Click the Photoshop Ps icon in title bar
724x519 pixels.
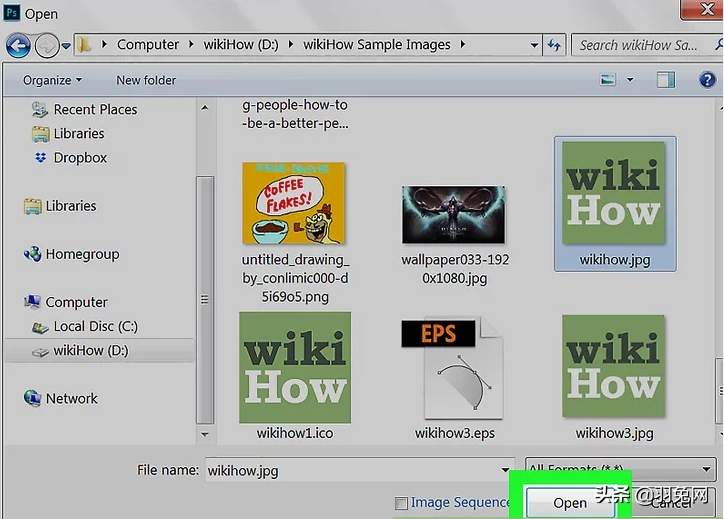pos(12,12)
